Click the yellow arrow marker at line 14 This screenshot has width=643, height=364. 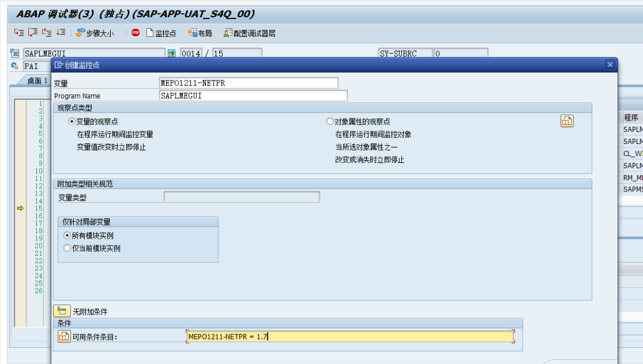(x=20, y=208)
